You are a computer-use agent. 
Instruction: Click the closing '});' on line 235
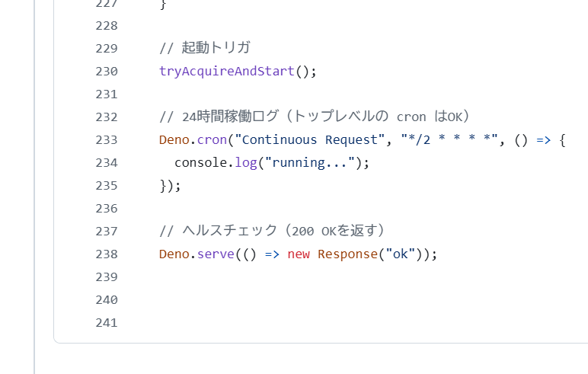click(170, 186)
